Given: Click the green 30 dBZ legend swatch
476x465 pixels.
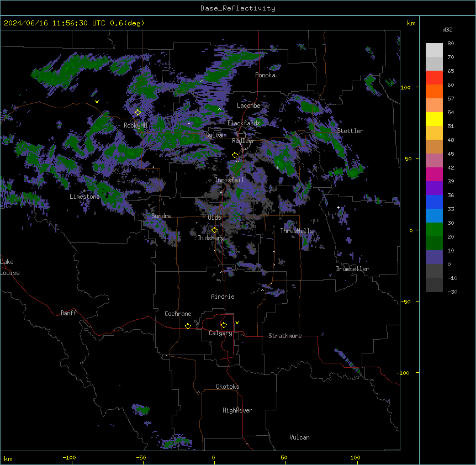Looking at the screenshot, I should point(434,229).
